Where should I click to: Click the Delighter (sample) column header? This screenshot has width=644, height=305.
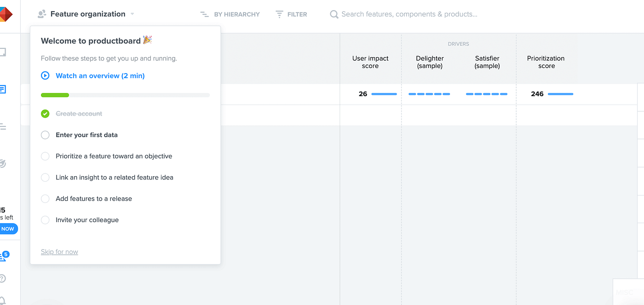pyautogui.click(x=430, y=62)
